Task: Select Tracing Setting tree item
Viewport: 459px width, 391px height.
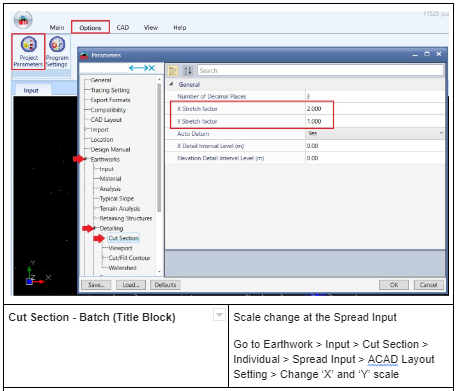Action: [110, 90]
